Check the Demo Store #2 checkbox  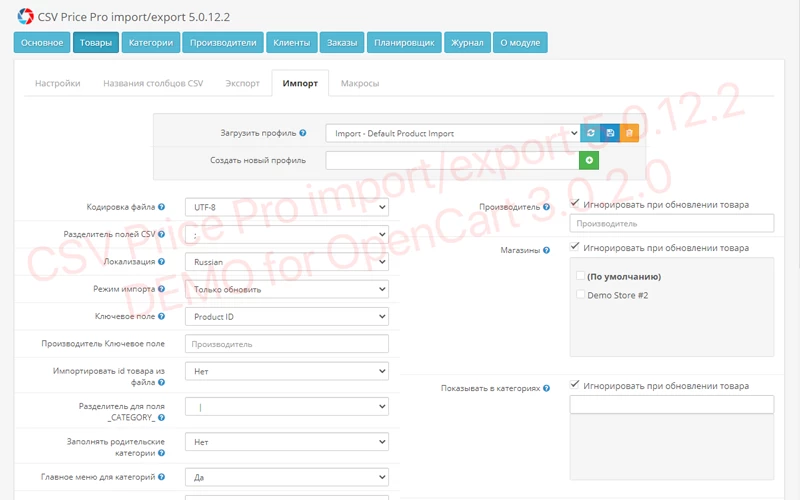click(x=580, y=294)
